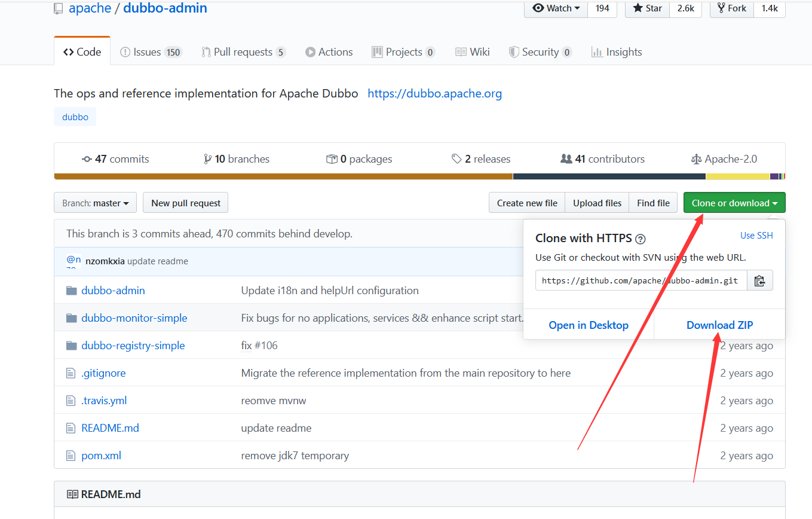The height and width of the screenshot is (519, 812).
Task: Fork the repository
Action: coord(732,8)
